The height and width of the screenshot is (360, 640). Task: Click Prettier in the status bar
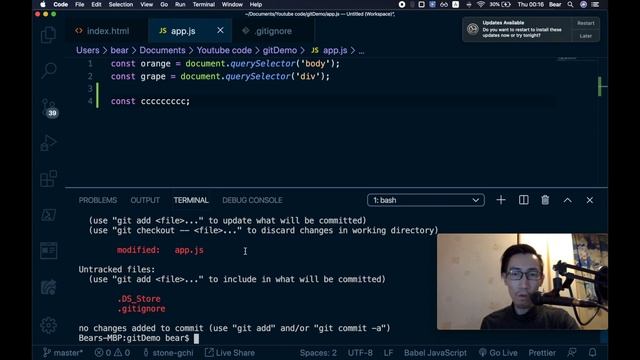[x=542, y=353]
